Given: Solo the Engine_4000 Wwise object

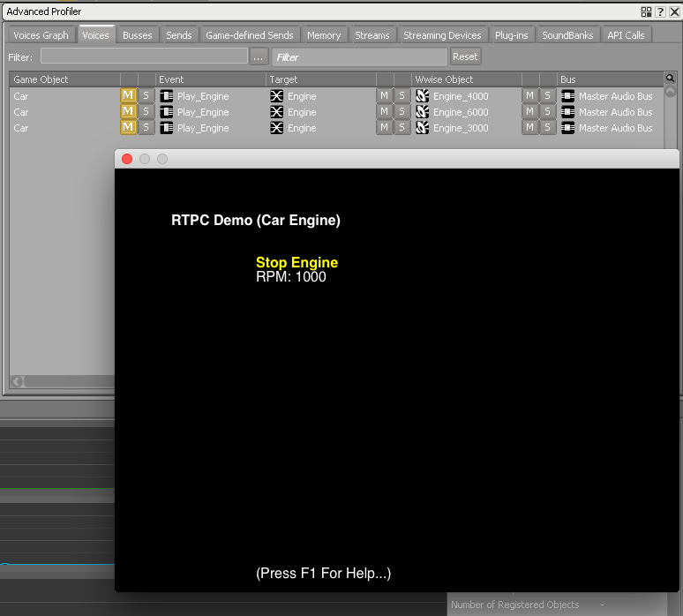Looking at the screenshot, I should point(547,95).
